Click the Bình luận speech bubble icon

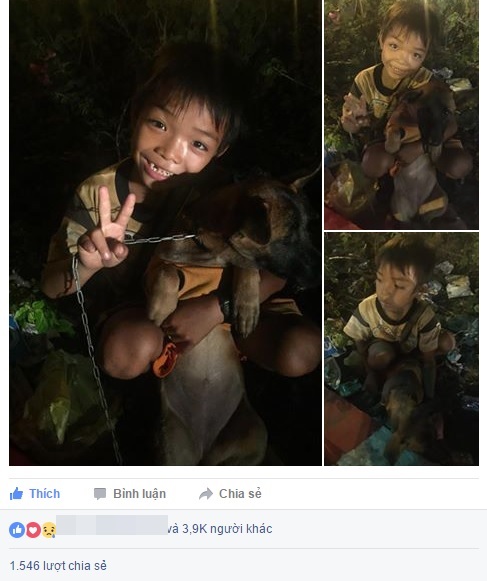coord(100,494)
